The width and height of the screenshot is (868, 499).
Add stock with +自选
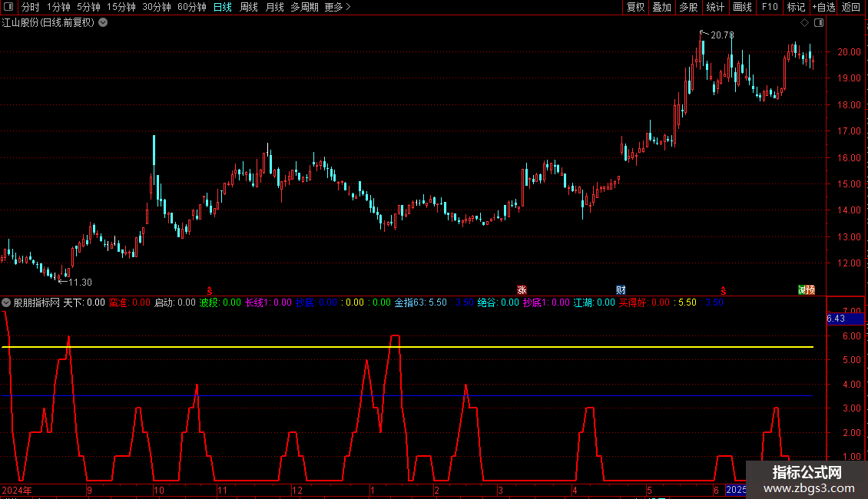click(823, 7)
